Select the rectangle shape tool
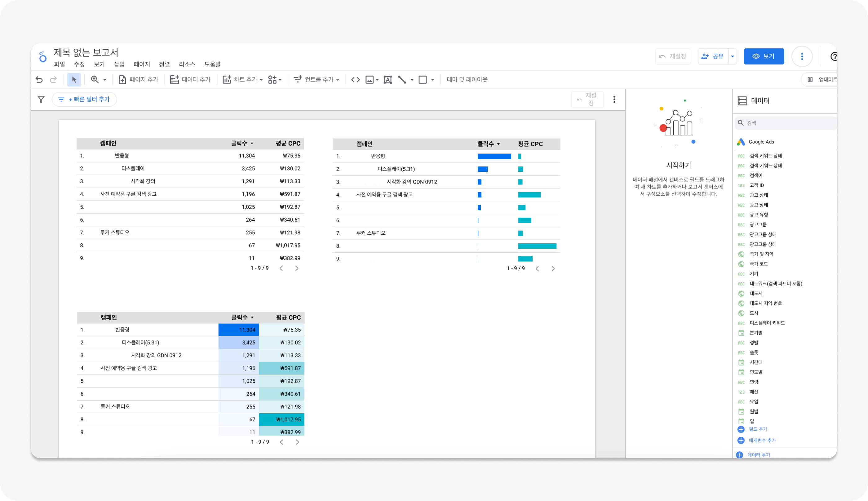Screen dimensions: 868x501 point(423,80)
